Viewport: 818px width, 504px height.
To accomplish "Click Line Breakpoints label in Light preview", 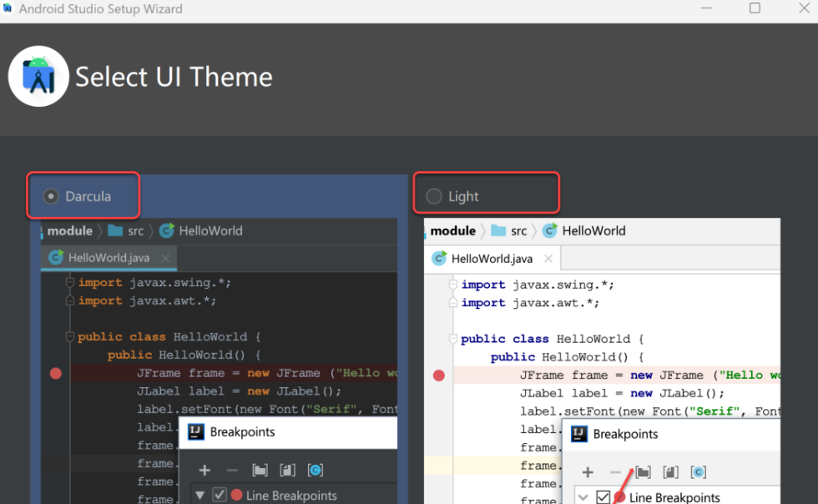I will click(674, 497).
